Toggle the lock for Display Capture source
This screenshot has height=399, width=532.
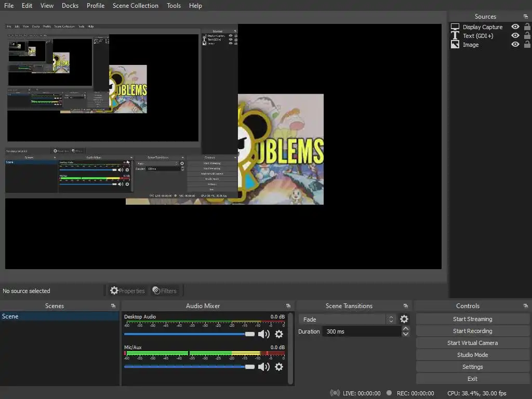(x=527, y=26)
